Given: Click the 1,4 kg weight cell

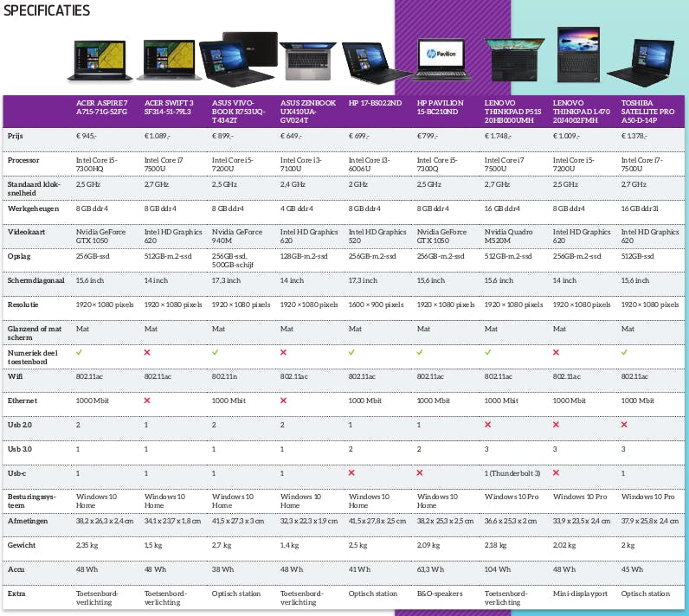Looking at the screenshot, I should pos(290,545).
